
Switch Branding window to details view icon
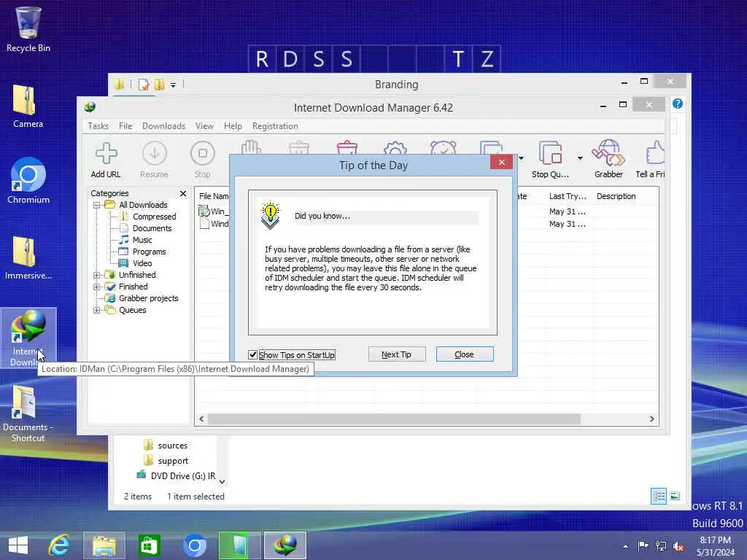pos(659,496)
